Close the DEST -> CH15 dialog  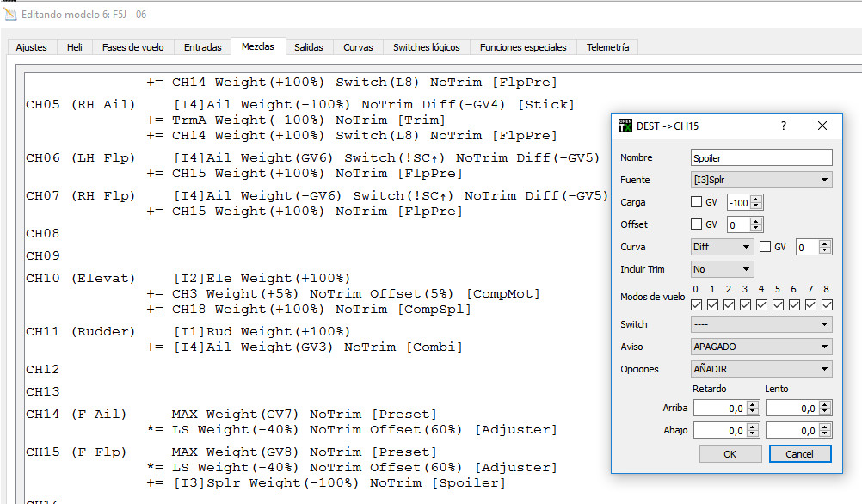coord(822,126)
